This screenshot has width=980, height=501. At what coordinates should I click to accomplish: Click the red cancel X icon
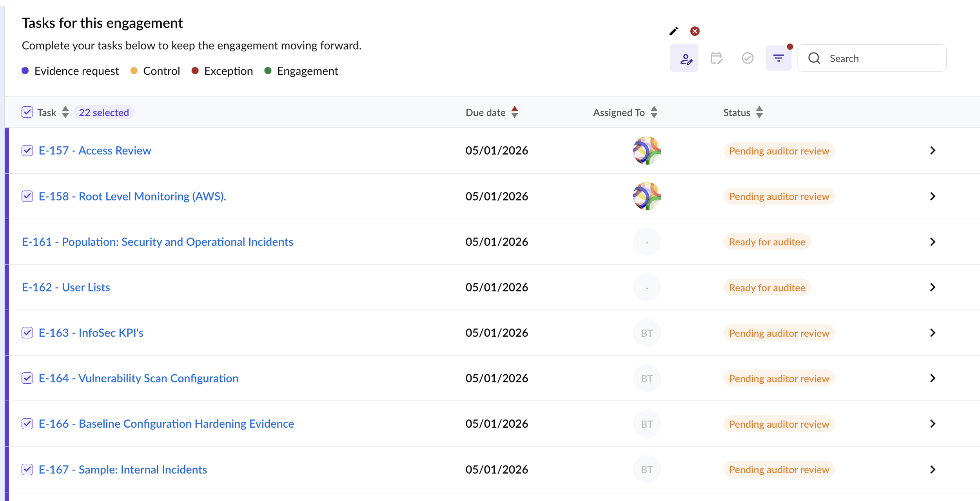695,31
